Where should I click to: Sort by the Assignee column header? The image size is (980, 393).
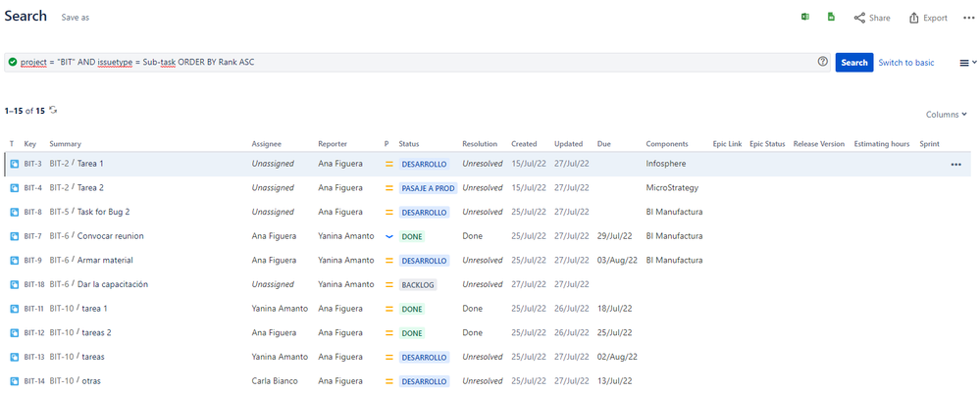pos(266,144)
